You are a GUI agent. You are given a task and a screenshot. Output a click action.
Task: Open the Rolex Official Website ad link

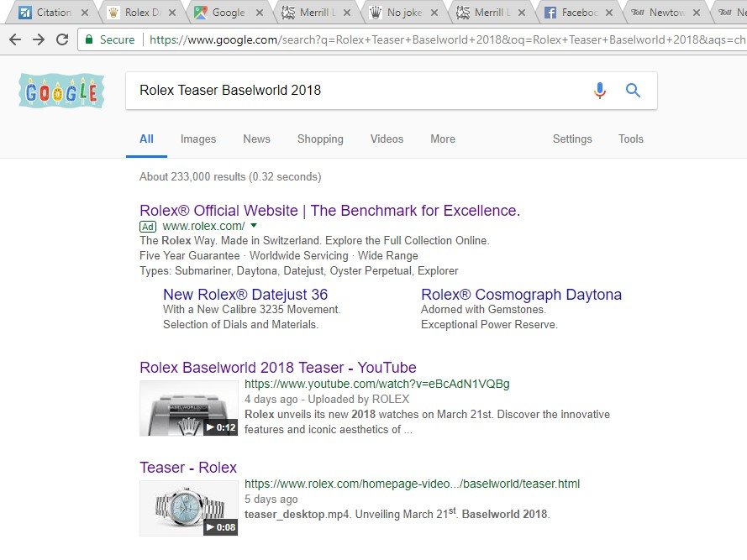tap(329, 211)
